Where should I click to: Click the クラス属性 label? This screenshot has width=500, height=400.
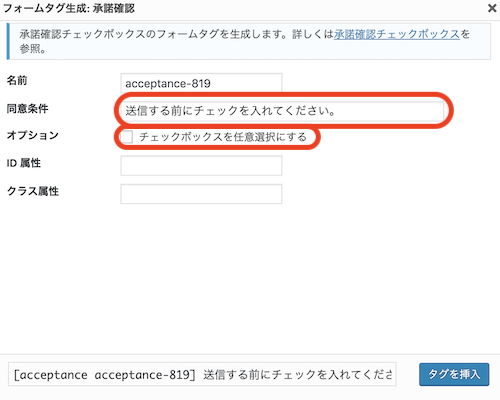(33, 191)
